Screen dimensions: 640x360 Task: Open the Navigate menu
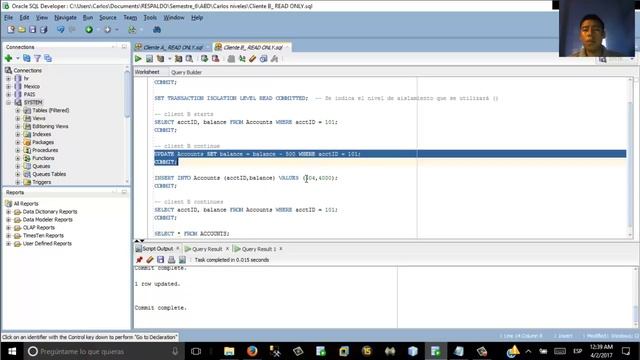pos(65,18)
